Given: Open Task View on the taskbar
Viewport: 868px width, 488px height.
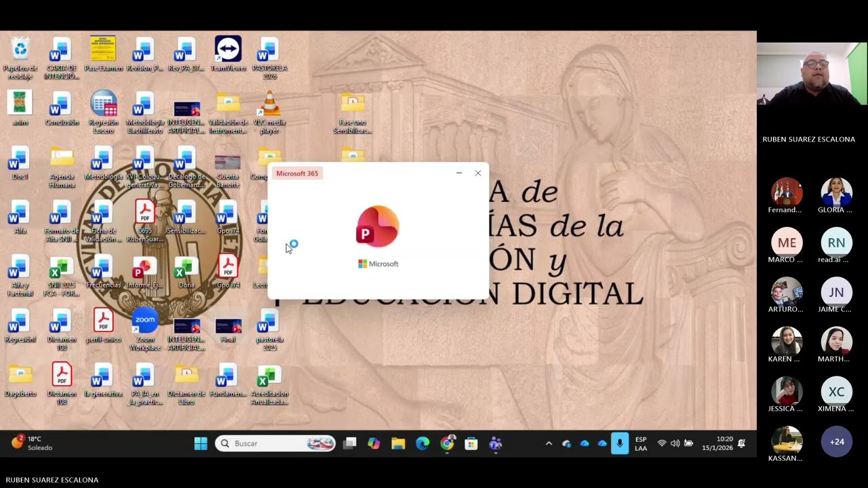Looking at the screenshot, I should [349, 443].
